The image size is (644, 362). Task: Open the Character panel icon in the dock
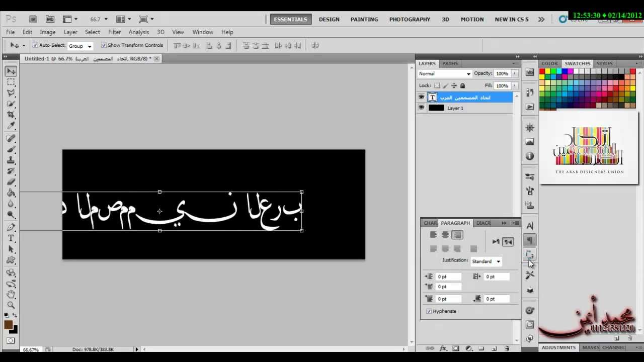coord(529,226)
